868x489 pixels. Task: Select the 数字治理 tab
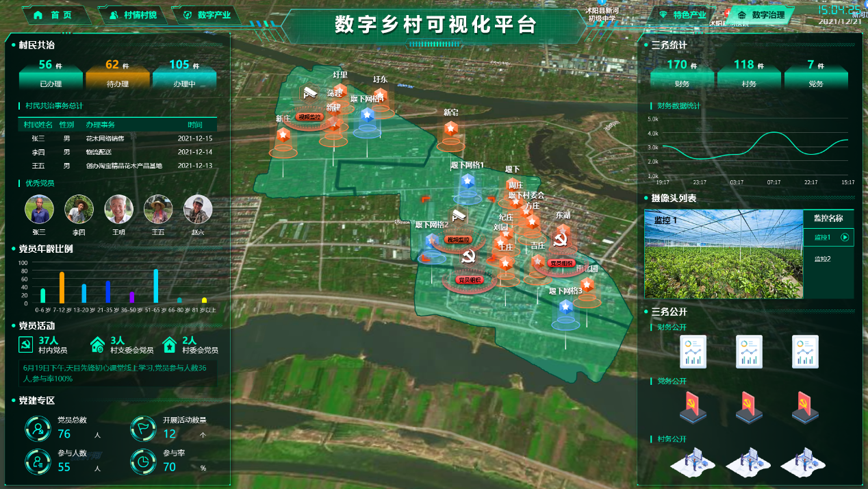click(x=761, y=15)
